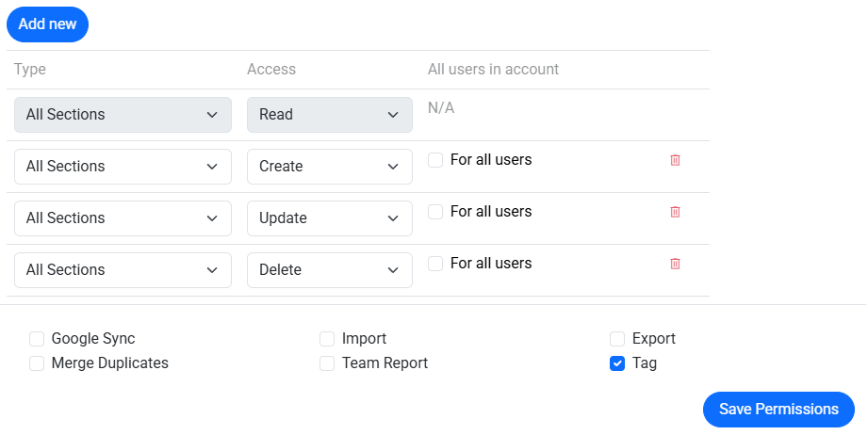Screen dimensions: 868x435
Task: Expand the Type dropdown in Update row
Action: click(123, 218)
